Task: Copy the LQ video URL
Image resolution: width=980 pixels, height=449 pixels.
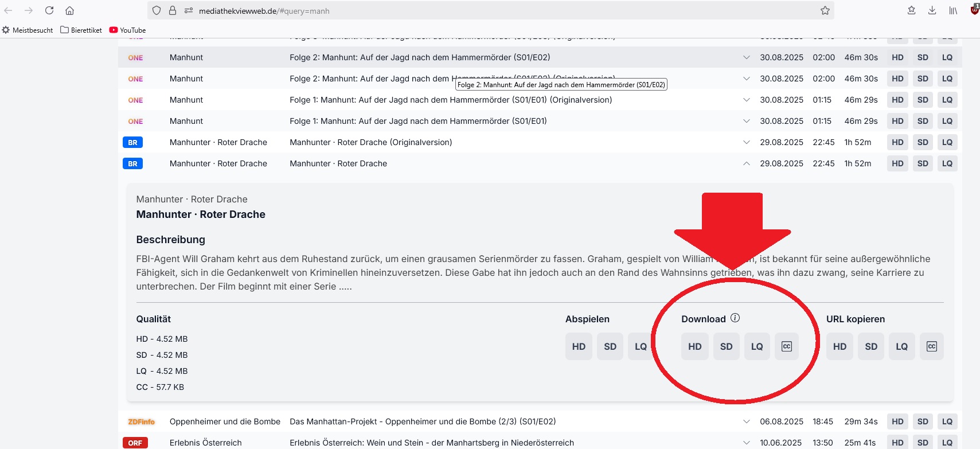Action: point(901,346)
